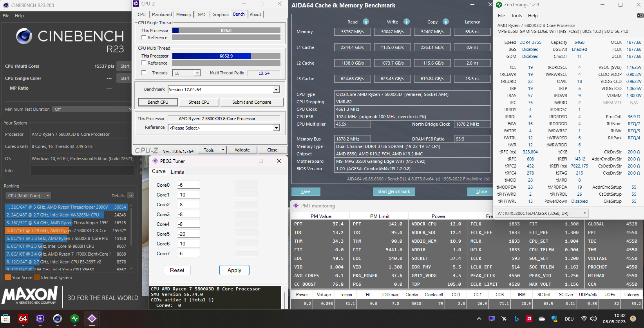
Task: Open network Wi-Fi tray icon
Action: pyautogui.click(x=584, y=319)
